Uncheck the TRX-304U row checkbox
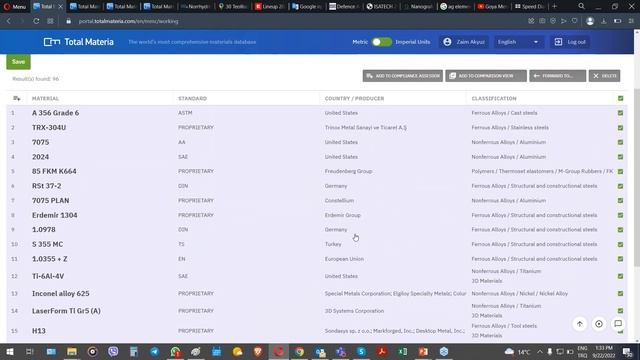Screen dimensions: 640x360 point(620,127)
